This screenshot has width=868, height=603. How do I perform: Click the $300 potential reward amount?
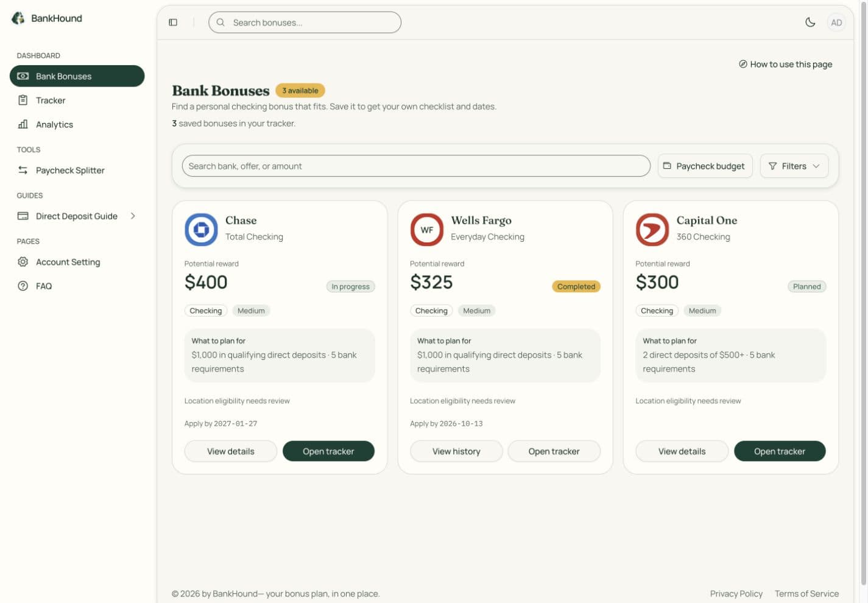(657, 282)
